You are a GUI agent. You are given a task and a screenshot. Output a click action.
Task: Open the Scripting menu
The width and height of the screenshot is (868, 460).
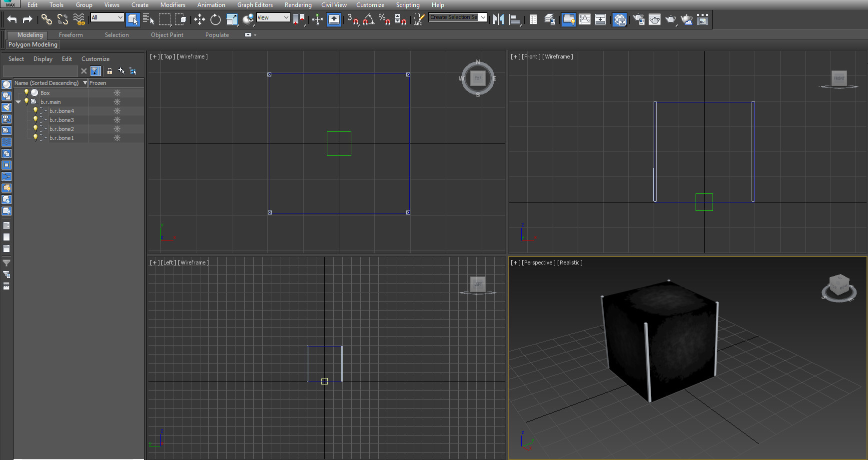pos(408,5)
